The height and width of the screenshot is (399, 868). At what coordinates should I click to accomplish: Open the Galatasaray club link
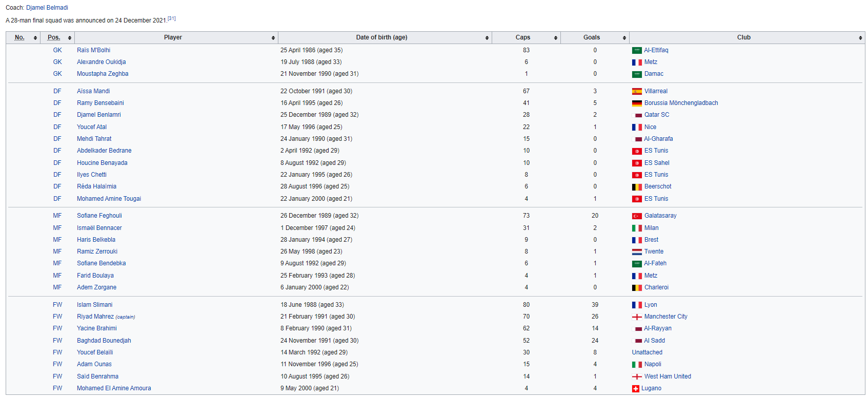(660, 216)
